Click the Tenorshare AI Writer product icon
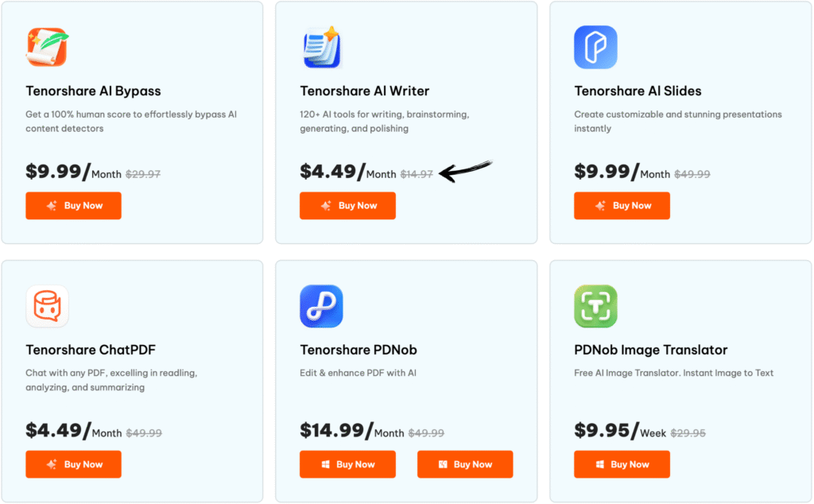 coord(321,47)
